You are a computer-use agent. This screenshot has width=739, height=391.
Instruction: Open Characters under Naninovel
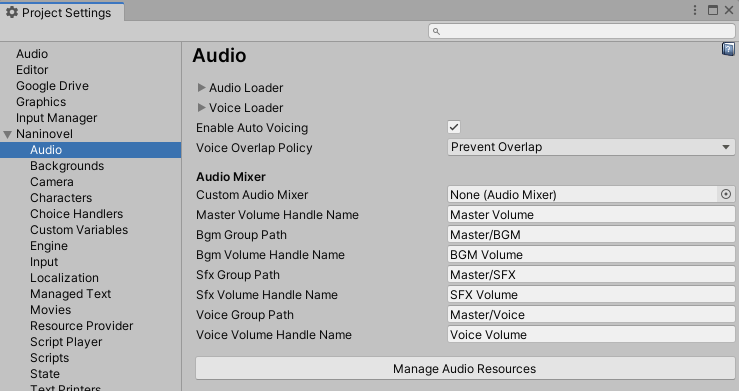[61, 198]
